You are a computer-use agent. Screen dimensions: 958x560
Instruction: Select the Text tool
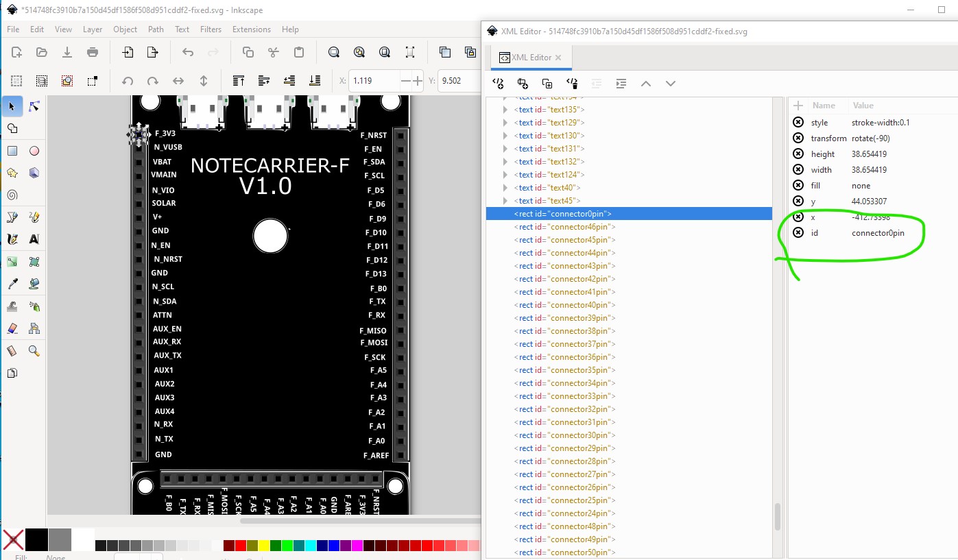[x=34, y=239]
